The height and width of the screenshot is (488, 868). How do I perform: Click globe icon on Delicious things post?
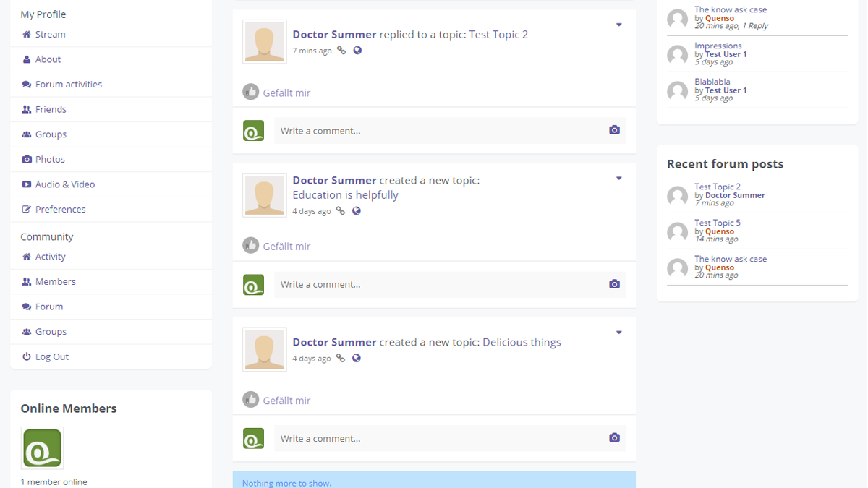(357, 358)
